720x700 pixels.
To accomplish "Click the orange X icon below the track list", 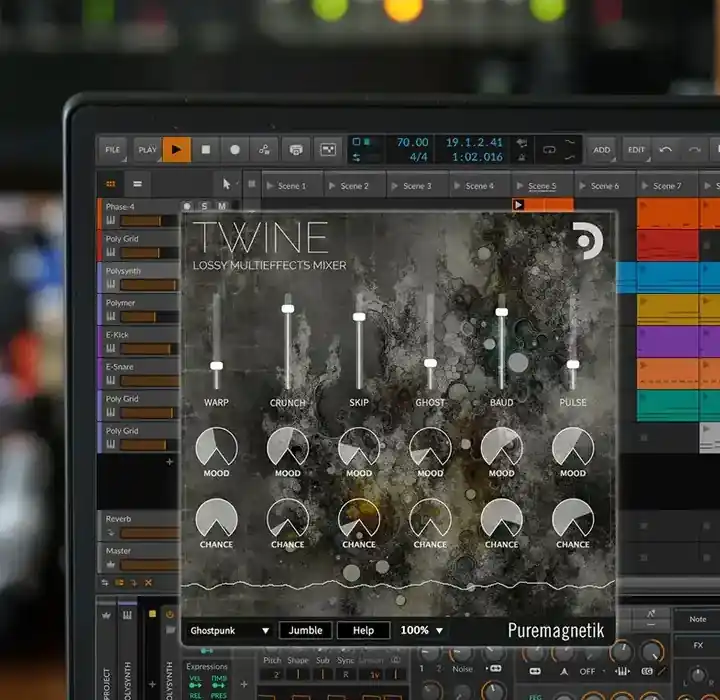I will [x=148, y=583].
